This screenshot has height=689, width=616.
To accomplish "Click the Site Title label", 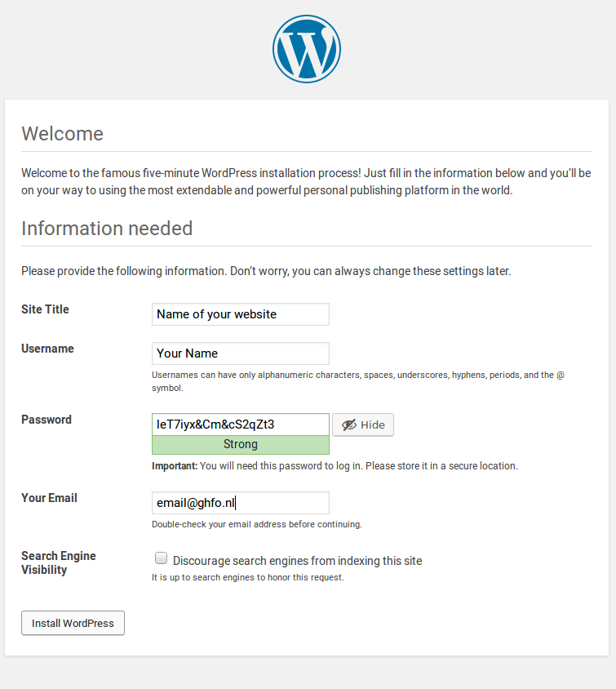I will (45, 309).
